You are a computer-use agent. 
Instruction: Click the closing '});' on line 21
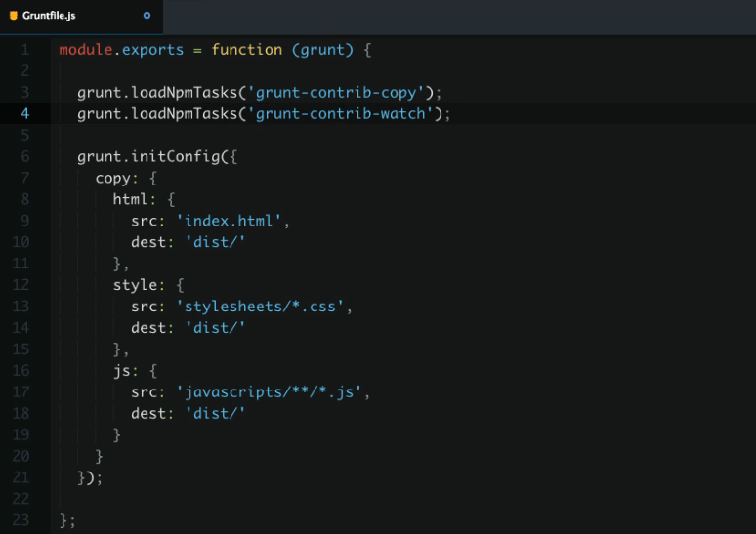pyautogui.click(x=90, y=477)
